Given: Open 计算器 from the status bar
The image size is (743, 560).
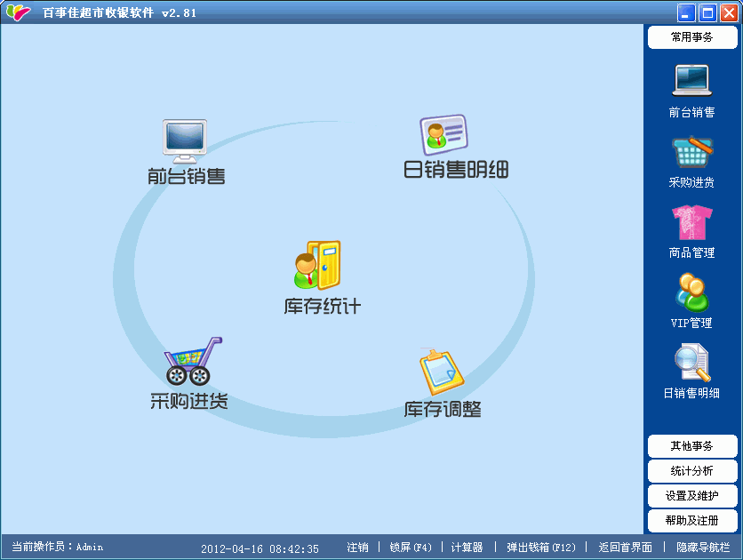Looking at the screenshot, I should 467,548.
